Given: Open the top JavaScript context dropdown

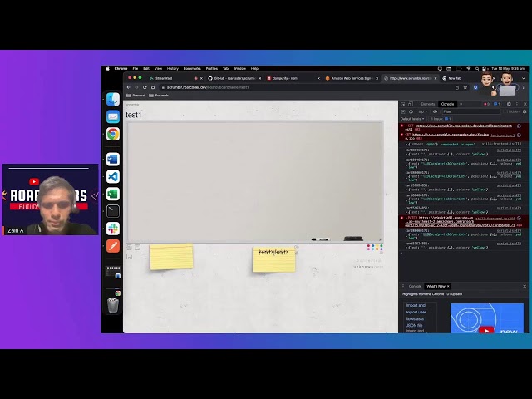Looking at the screenshot, I should pyautogui.click(x=422, y=111).
